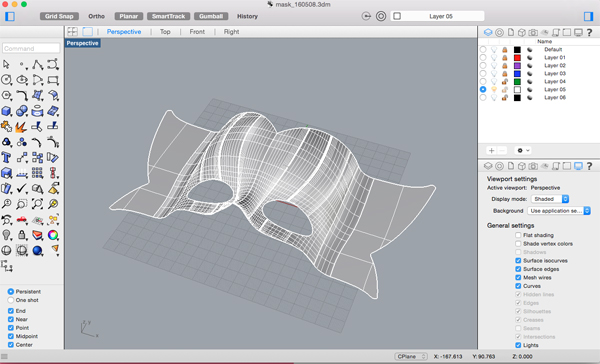Select the Ellipse drawing tool
The height and width of the screenshot is (364, 600).
pos(22,80)
